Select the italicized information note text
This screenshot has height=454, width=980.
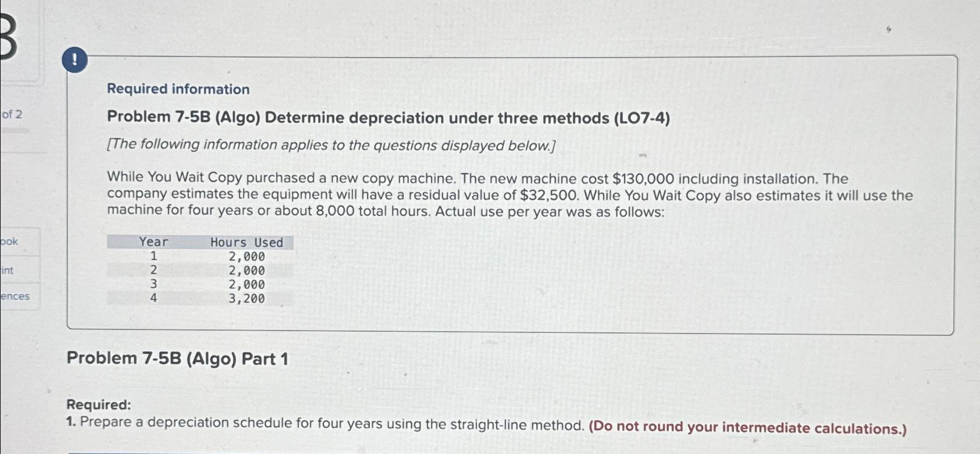point(332,145)
